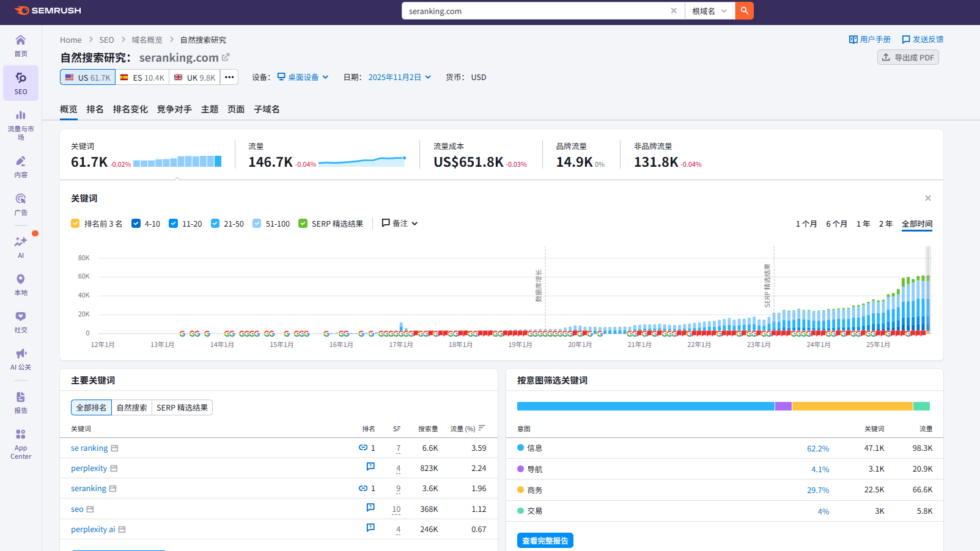
Task: Open the 广告 section from the sidebar
Action: (20, 205)
